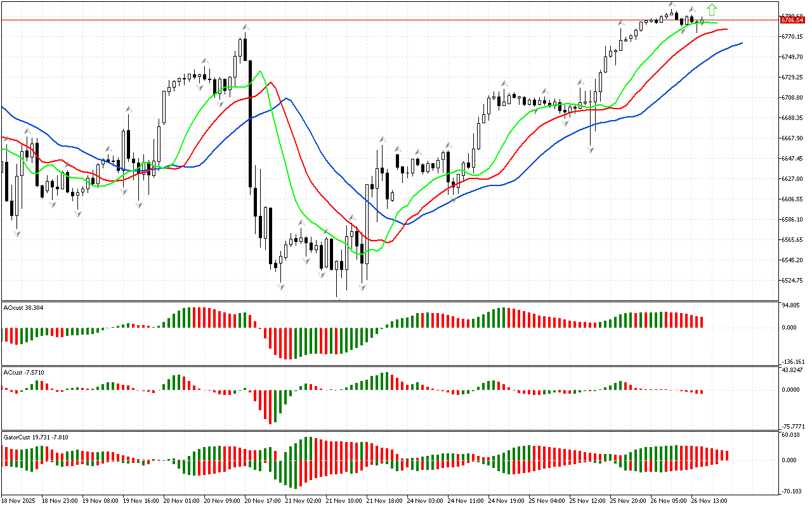Click the green up-arrow buy signal
The height and width of the screenshot is (508, 812).
(712, 10)
